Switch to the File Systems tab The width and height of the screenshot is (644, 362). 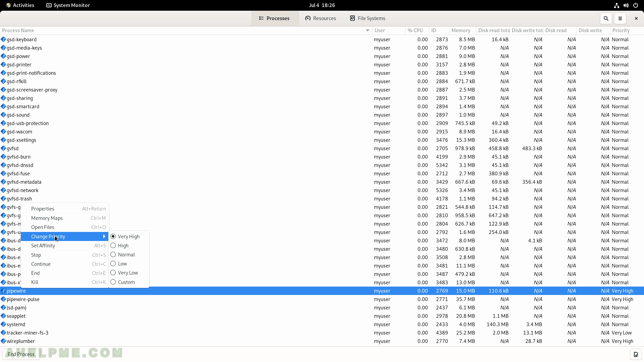coord(368,18)
